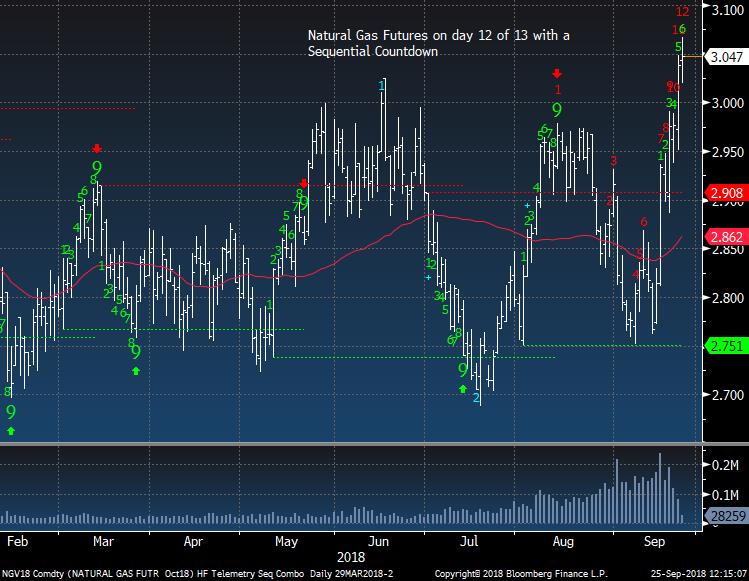The image size is (749, 581).
Task: Click the red countdown 12 at top right
Action: click(x=683, y=12)
